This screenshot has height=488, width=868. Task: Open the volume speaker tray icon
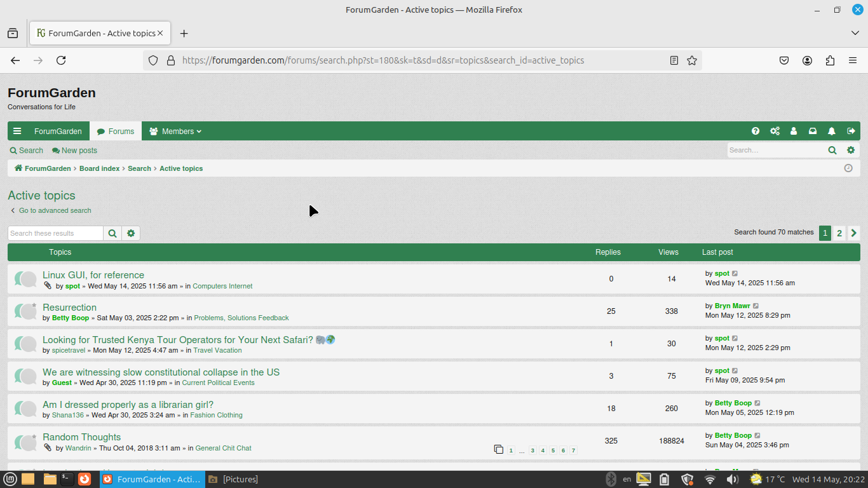tap(732, 479)
